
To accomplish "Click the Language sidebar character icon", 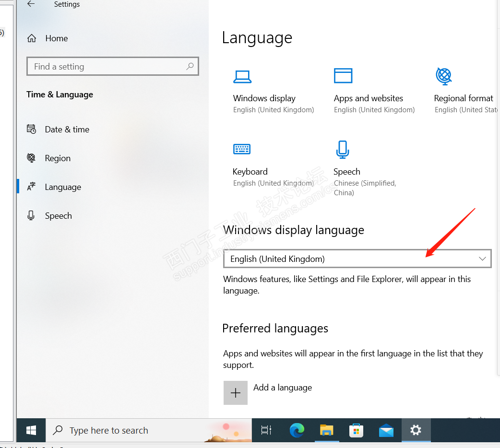I will (31, 187).
